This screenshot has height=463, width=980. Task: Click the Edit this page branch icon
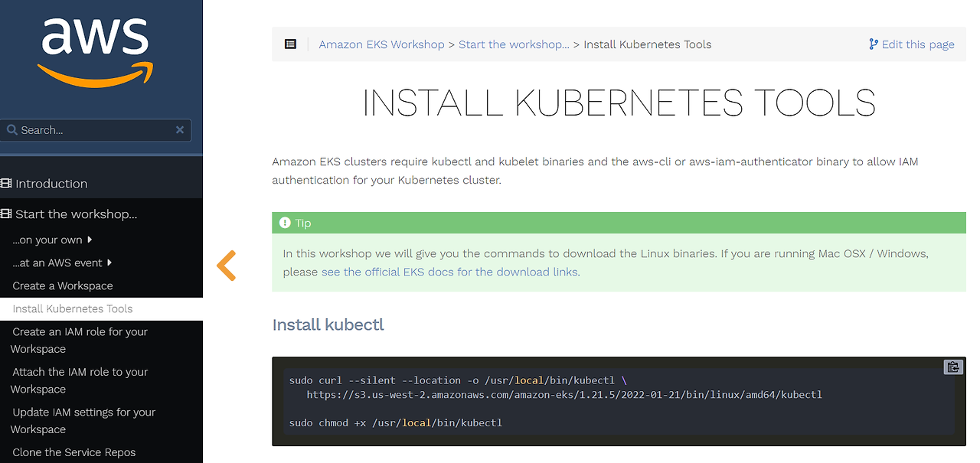point(874,44)
